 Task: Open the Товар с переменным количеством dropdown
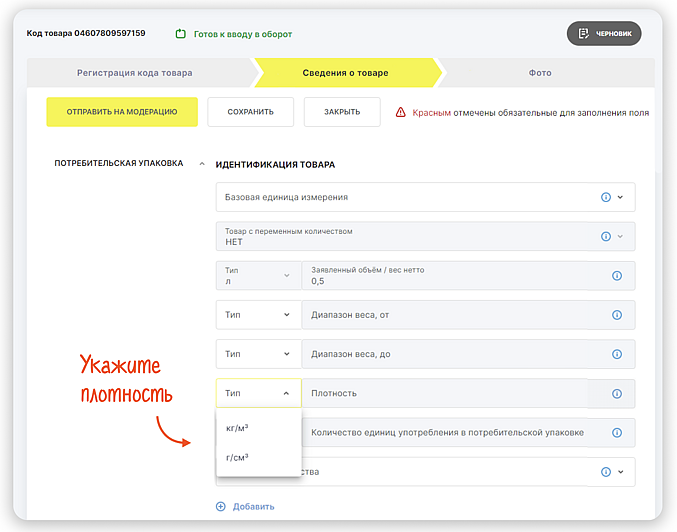(x=620, y=236)
